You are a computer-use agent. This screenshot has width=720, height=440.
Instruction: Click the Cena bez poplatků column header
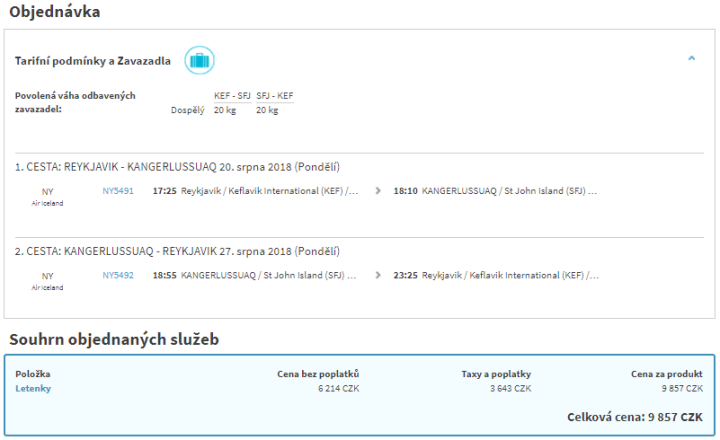(x=318, y=374)
